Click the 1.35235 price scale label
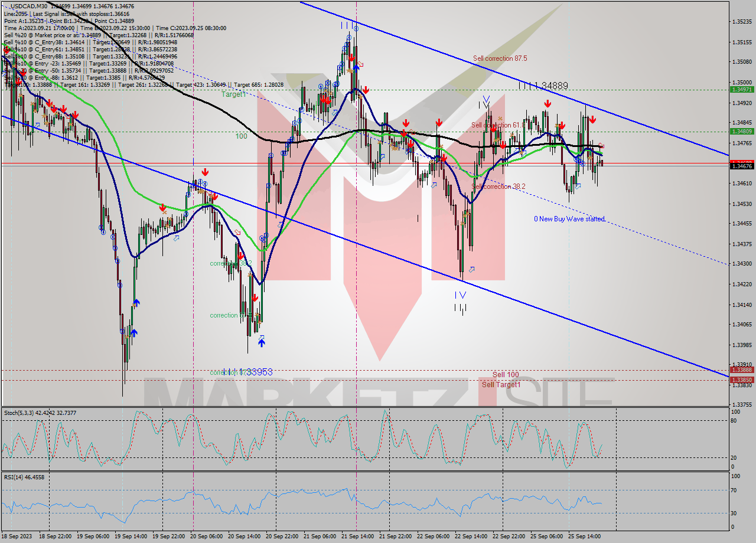The image size is (756, 543). click(742, 21)
